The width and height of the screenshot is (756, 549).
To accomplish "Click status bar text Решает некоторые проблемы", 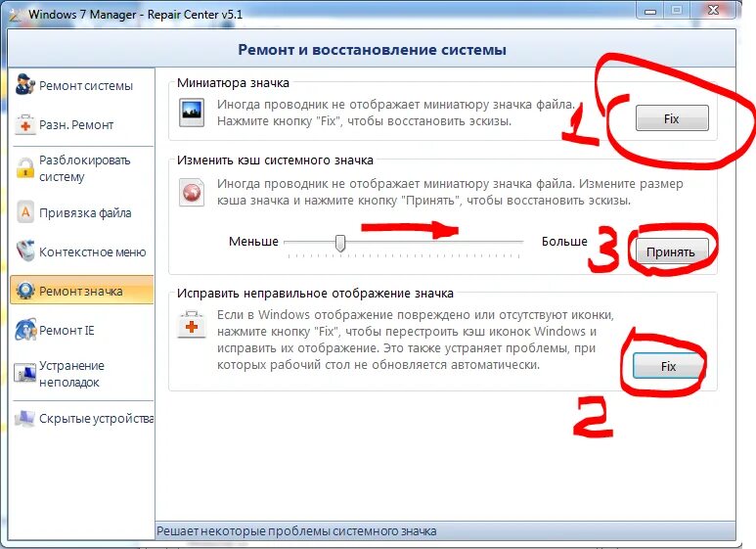I will point(296,531).
